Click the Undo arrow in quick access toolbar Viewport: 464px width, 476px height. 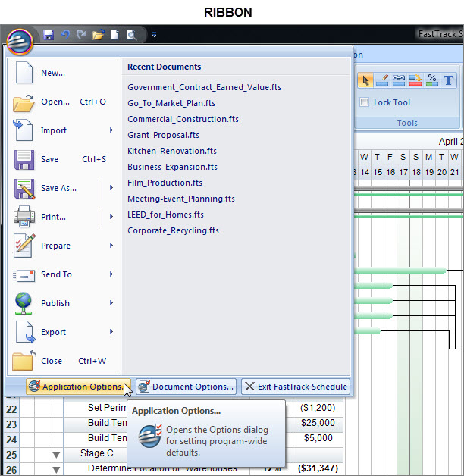point(65,35)
